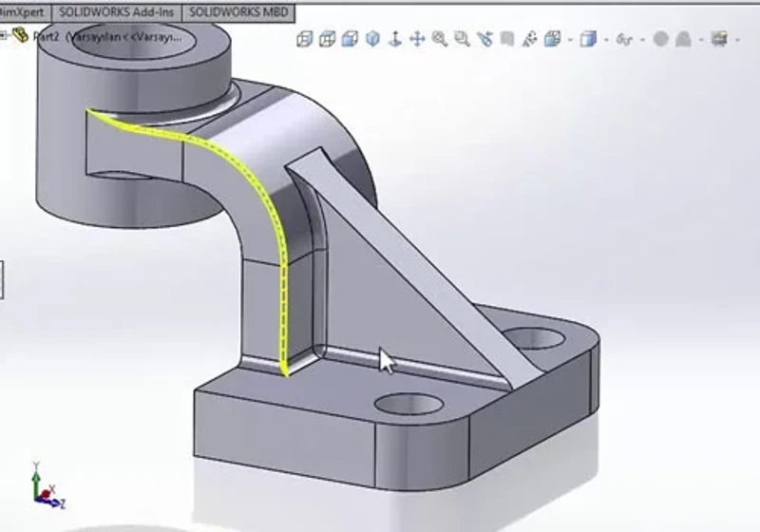Click the Zoom to Selection icon
The image size is (760, 532).
click(484, 39)
